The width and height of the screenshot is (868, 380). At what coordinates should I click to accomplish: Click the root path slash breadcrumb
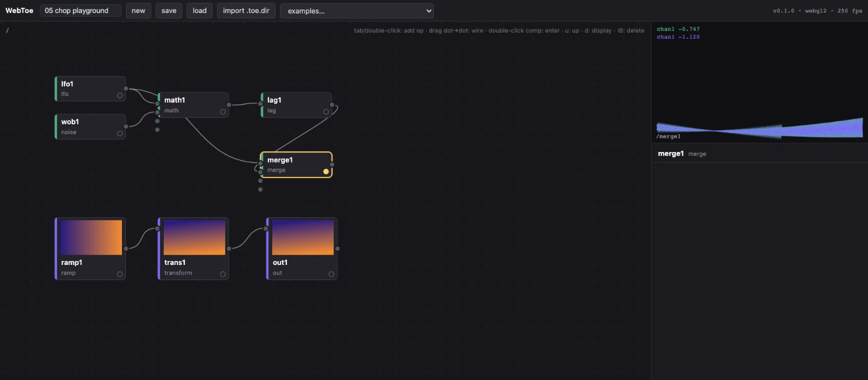click(x=8, y=30)
